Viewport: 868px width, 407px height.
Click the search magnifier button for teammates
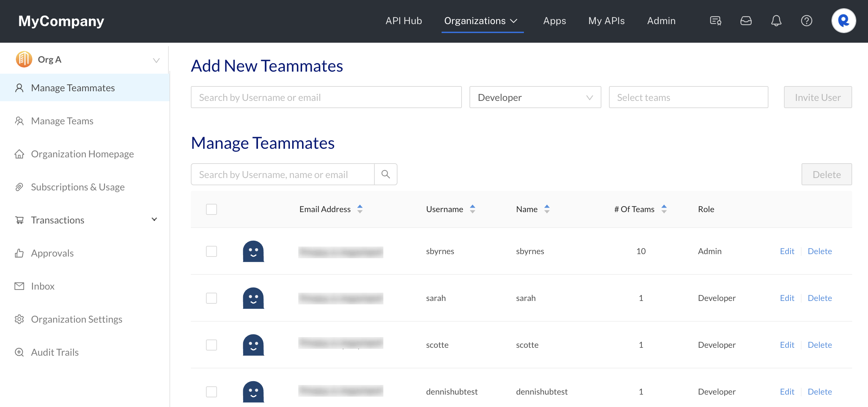pos(386,174)
